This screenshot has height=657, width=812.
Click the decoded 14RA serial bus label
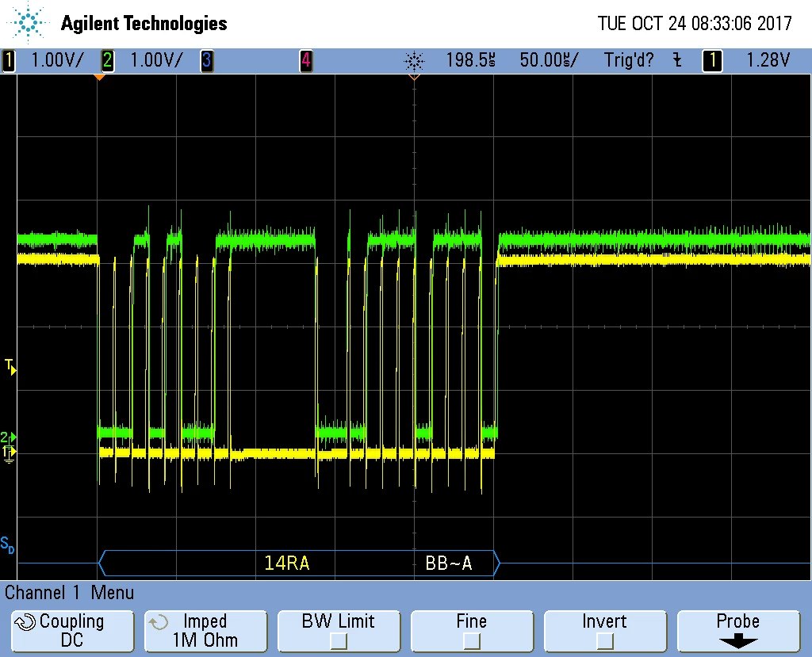[x=287, y=563]
